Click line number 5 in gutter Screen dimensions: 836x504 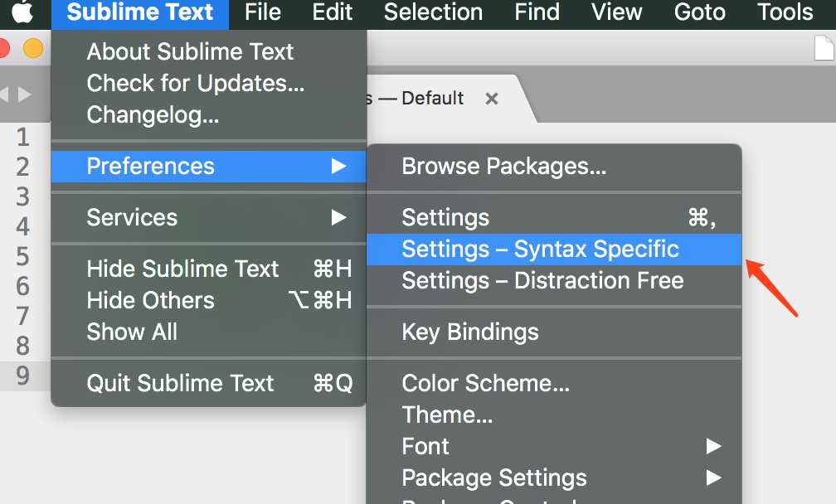tap(22, 256)
